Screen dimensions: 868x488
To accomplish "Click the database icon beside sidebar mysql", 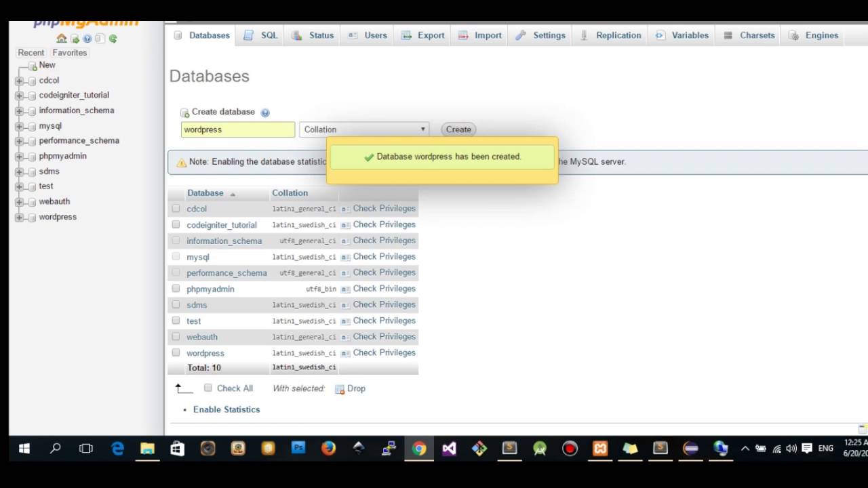I will [32, 127].
